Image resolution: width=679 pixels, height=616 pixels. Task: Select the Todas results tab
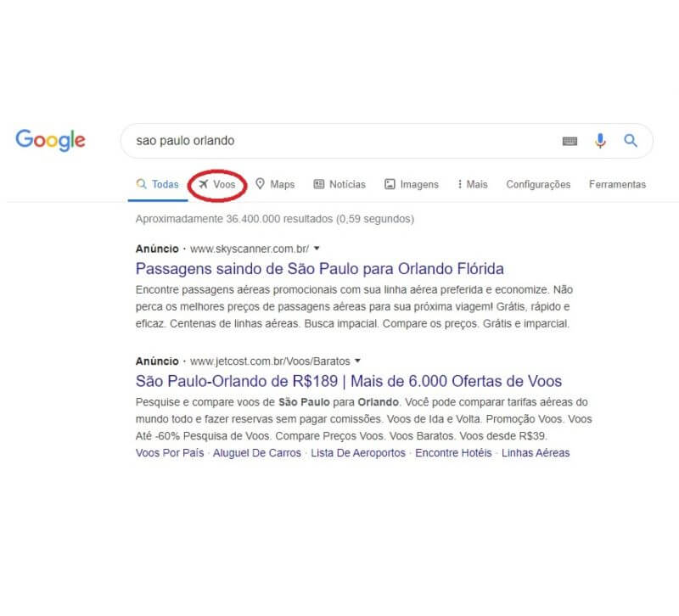158,184
